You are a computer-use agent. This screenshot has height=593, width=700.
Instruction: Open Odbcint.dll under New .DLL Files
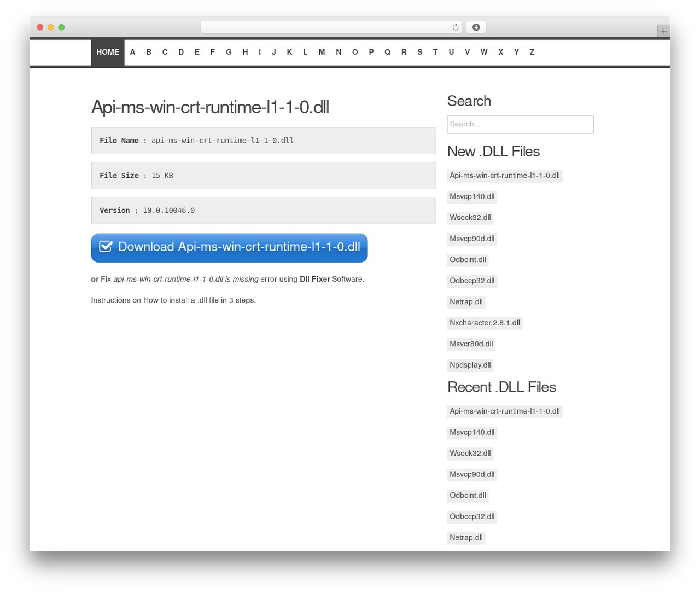(x=468, y=260)
